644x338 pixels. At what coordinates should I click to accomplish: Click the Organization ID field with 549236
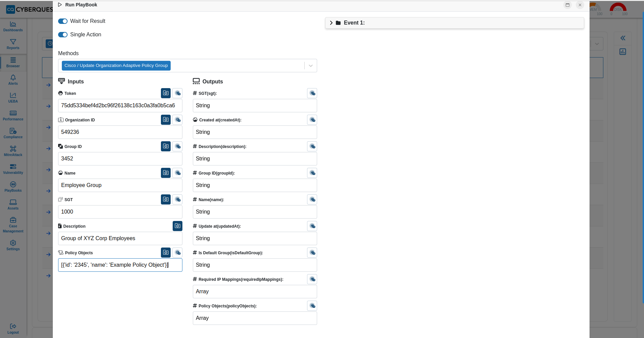pyautogui.click(x=120, y=132)
